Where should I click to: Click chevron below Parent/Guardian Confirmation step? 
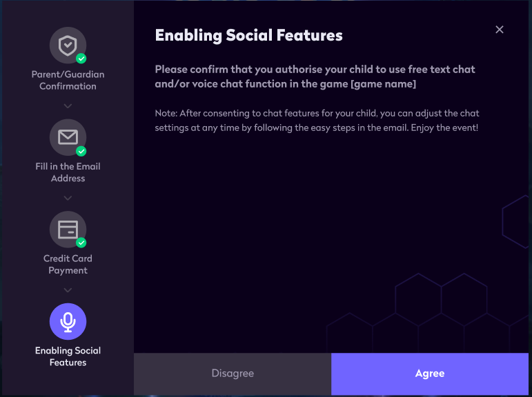(x=68, y=106)
